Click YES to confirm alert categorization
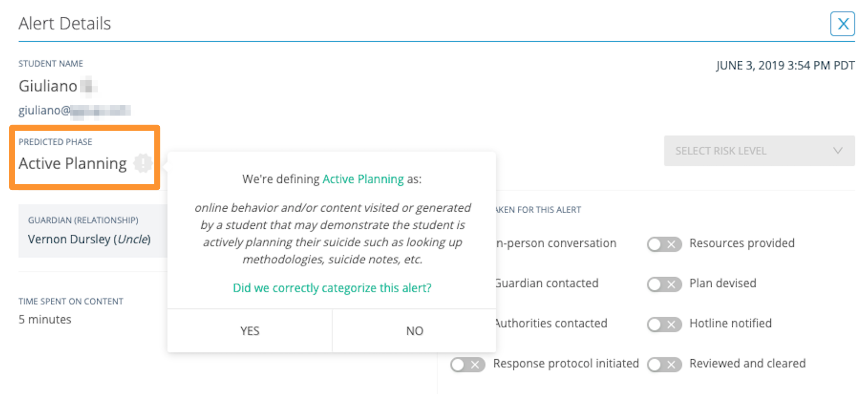Viewport: 868px width, 394px height. pos(250,331)
